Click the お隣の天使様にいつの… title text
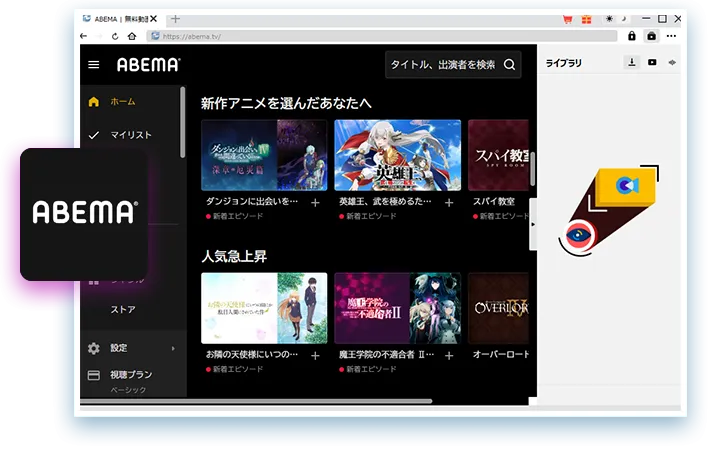713x453 pixels. [x=252, y=354]
